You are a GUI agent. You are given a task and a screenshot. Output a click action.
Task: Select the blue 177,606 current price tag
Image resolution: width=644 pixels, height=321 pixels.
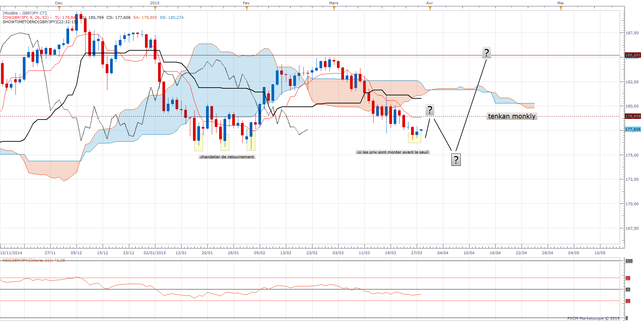(633, 129)
